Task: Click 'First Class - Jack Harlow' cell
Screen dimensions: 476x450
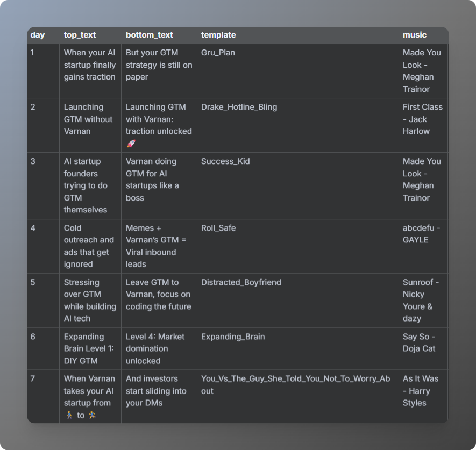Action: point(423,125)
